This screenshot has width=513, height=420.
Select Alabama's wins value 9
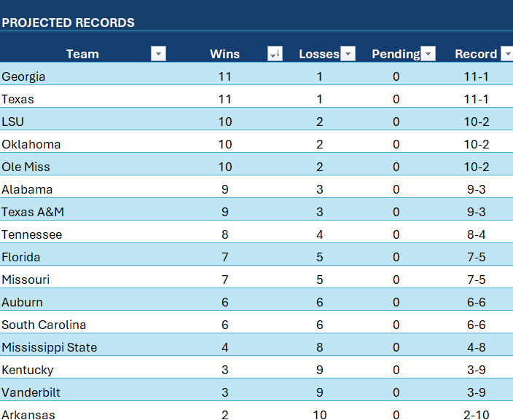click(x=224, y=189)
